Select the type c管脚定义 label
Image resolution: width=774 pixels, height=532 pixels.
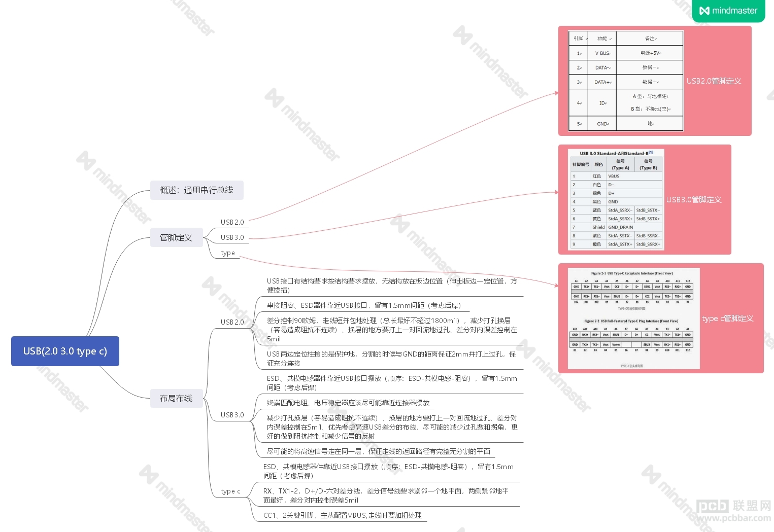pos(728,318)
